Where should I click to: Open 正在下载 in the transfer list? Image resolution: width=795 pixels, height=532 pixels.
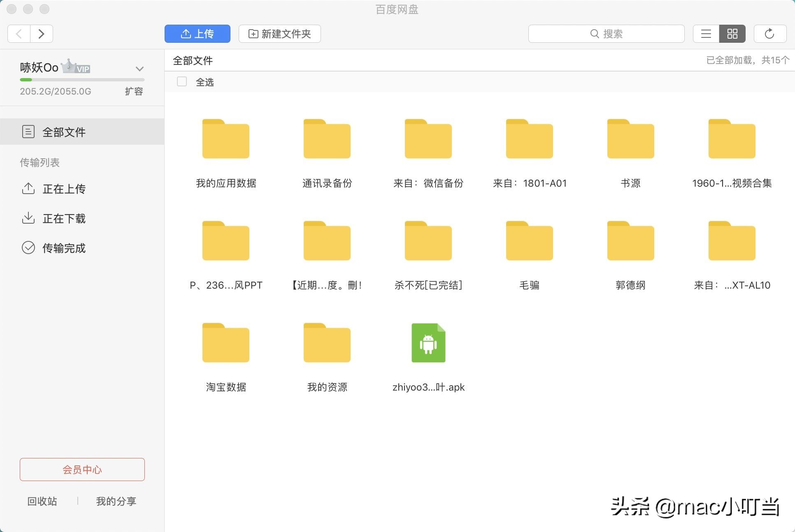tap(64, 218)
